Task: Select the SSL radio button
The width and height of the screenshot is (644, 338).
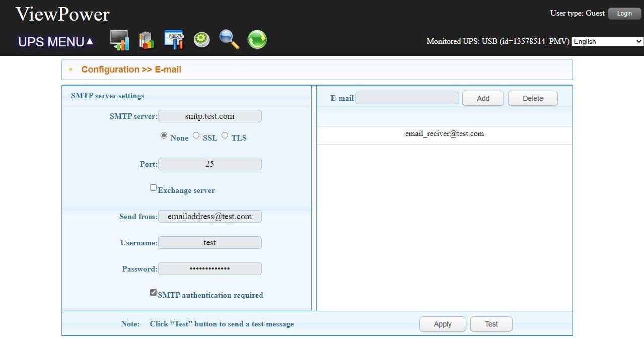Action: 196,135
